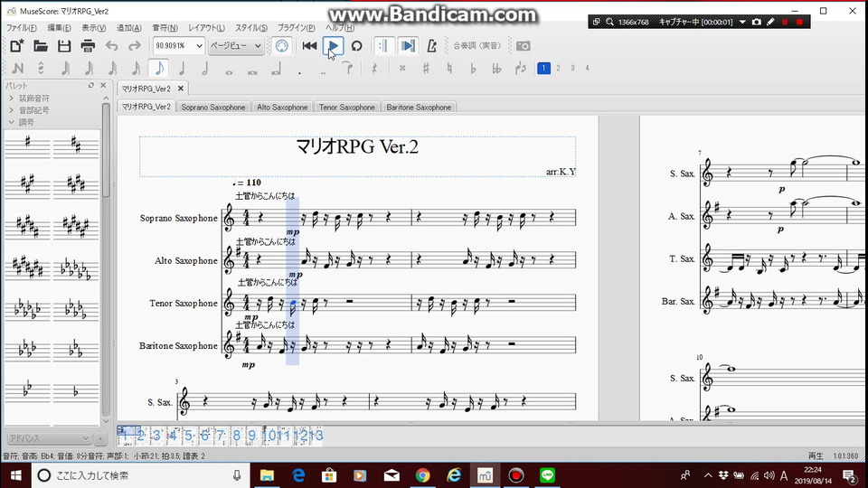Screen dimensions: 868x488
Task: Flip the note stem direction
Action: 521,69
